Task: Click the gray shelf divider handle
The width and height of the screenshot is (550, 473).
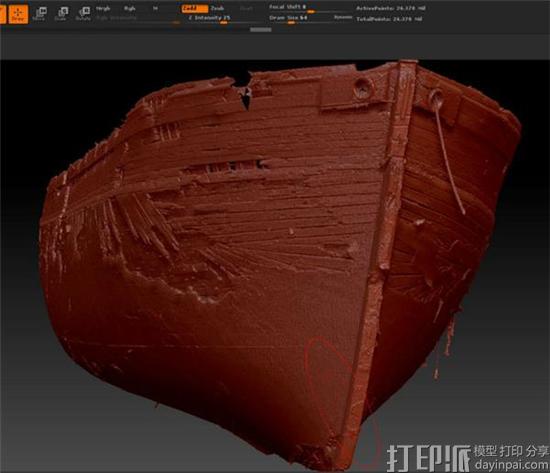Action: (261, 30)
